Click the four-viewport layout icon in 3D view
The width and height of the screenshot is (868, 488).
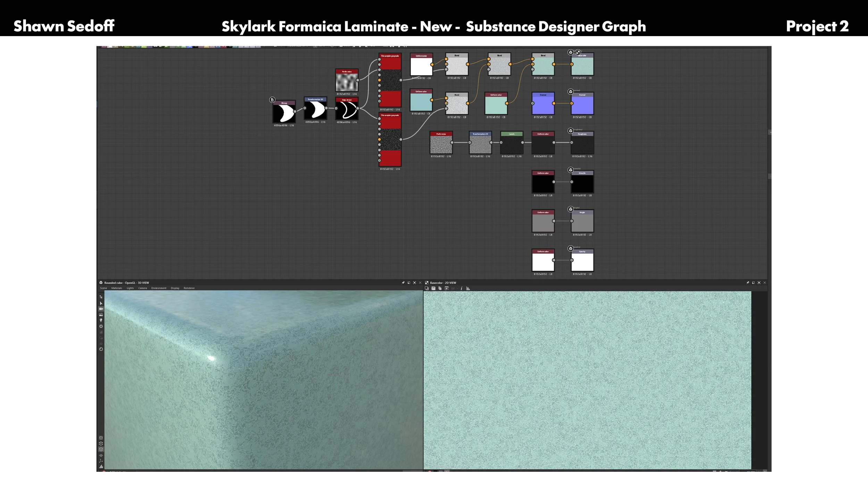pyautogui.click(x=101, y=438)
